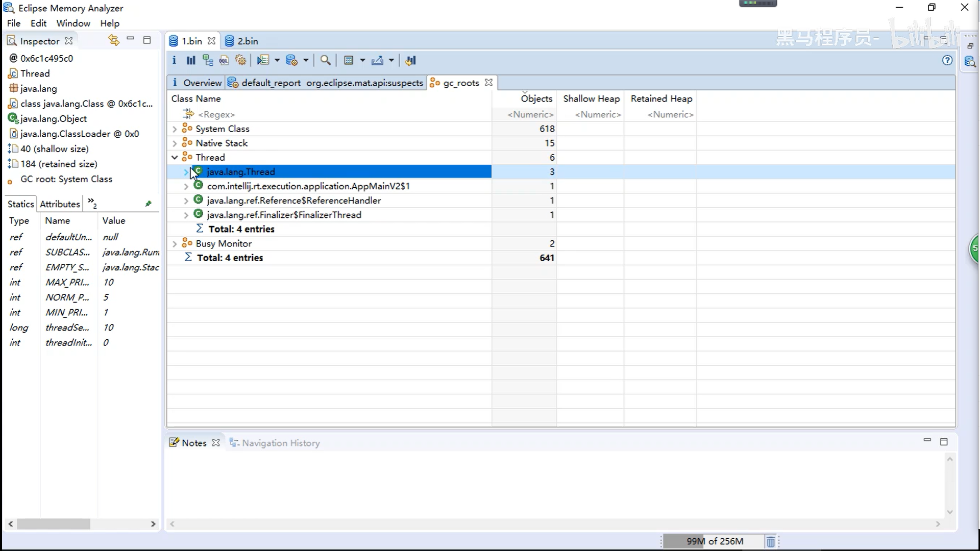Click the Find Object by Address magnifier
This screenshot has height=551, width=980.
pos(325,60)
